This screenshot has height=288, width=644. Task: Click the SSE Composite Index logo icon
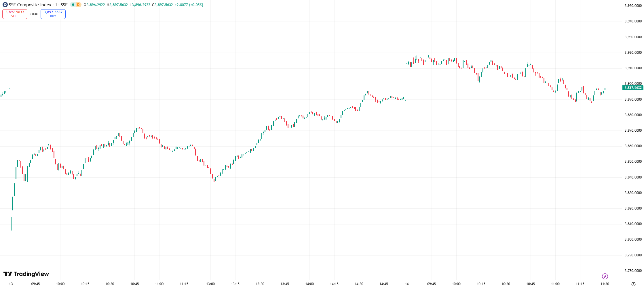click(x=5, y=5)
